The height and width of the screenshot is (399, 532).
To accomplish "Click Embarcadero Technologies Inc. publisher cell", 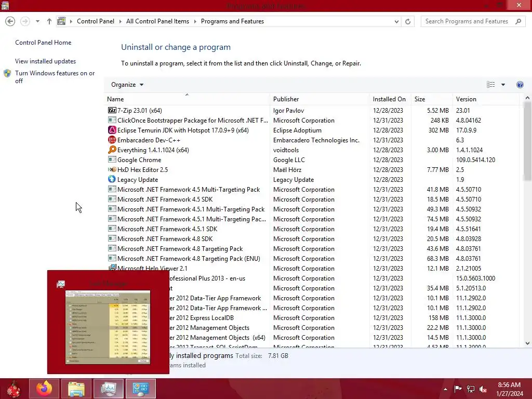I will tap(316, 140).
